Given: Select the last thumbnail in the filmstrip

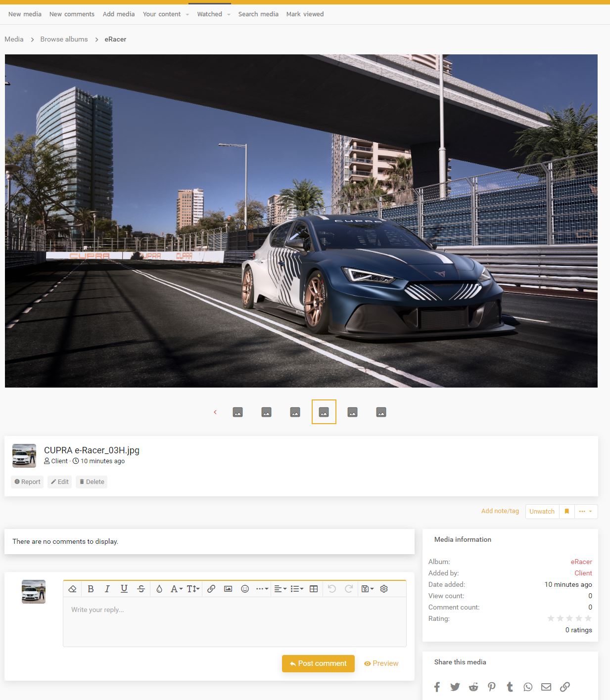Looking at the screenshot, I should point(381,412).
